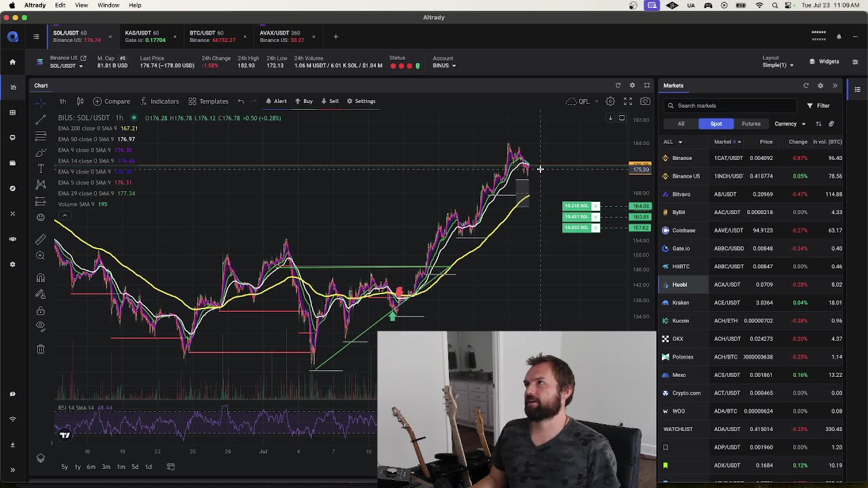
Task: Add a new market tab
Action: point(336,37)
